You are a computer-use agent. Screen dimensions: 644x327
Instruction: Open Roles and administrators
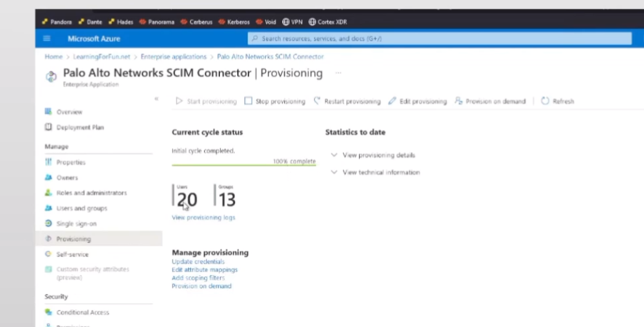(91, 192)
